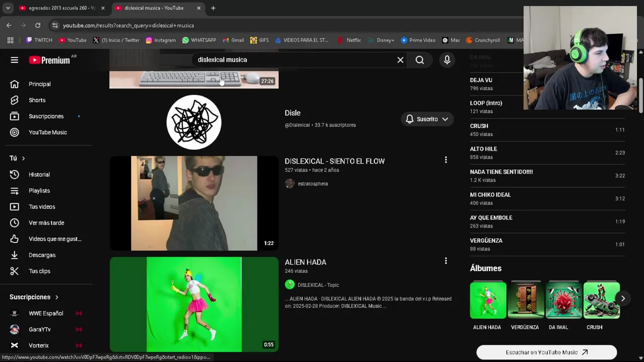Open the apps grid in bookmarks bar
Image resolution: width=644 pixels, height=362 pixels.
pos(10,40)
